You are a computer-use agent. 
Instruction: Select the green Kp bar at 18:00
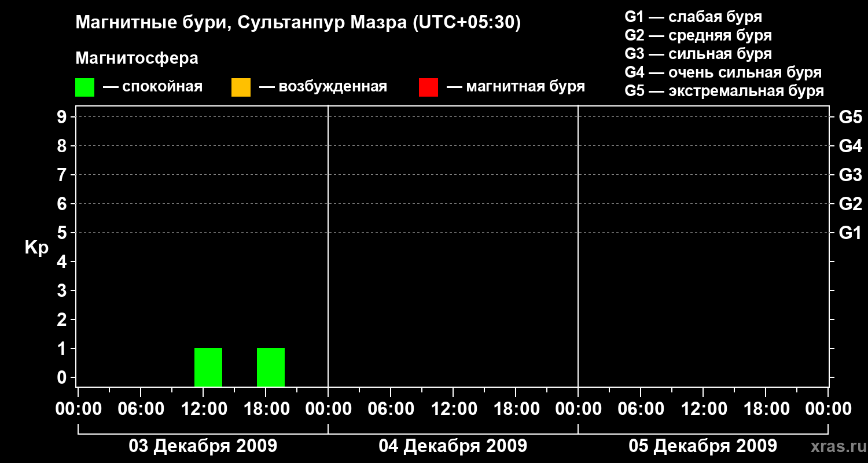(271, 367)
